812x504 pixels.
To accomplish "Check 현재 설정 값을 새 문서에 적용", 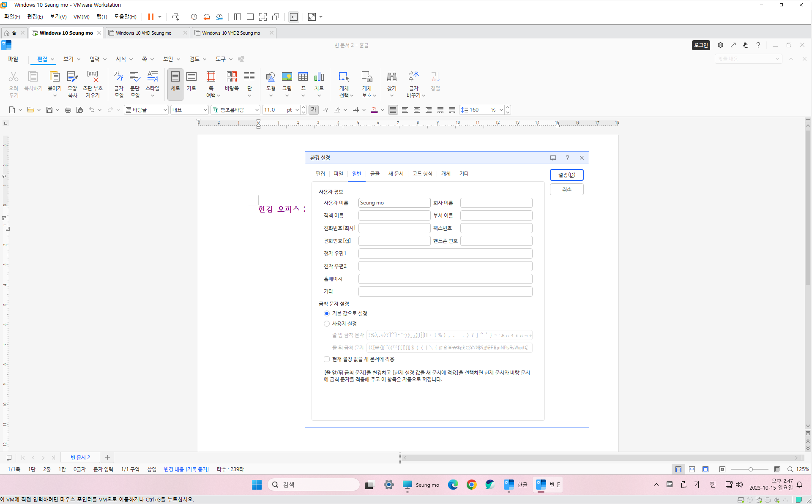I will pyautogui.click(x=327, y=359).
